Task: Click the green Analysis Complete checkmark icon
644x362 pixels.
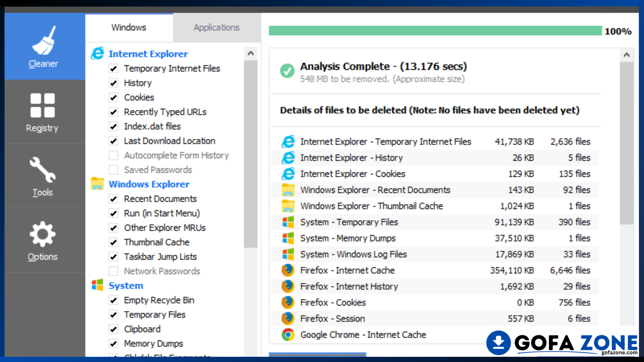Action: tap(287, 71)
